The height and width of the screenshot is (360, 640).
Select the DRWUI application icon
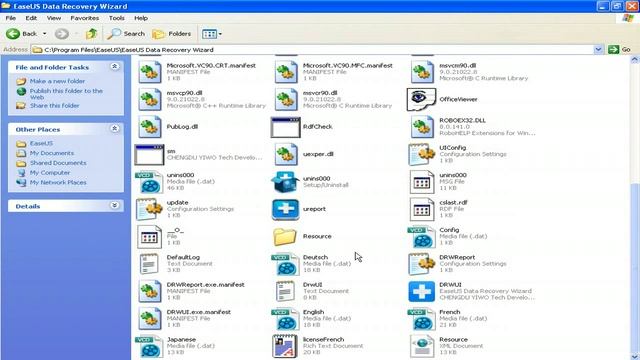pos(422,291)
